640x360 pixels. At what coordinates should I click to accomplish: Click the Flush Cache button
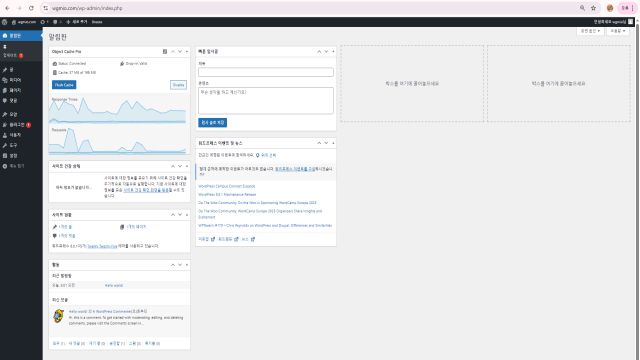[64, 85]
